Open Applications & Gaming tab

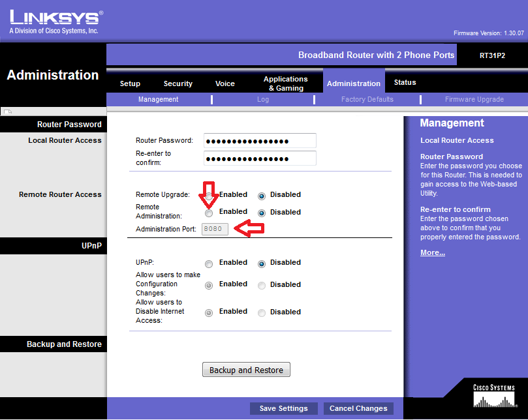click(x=286, y=83)
